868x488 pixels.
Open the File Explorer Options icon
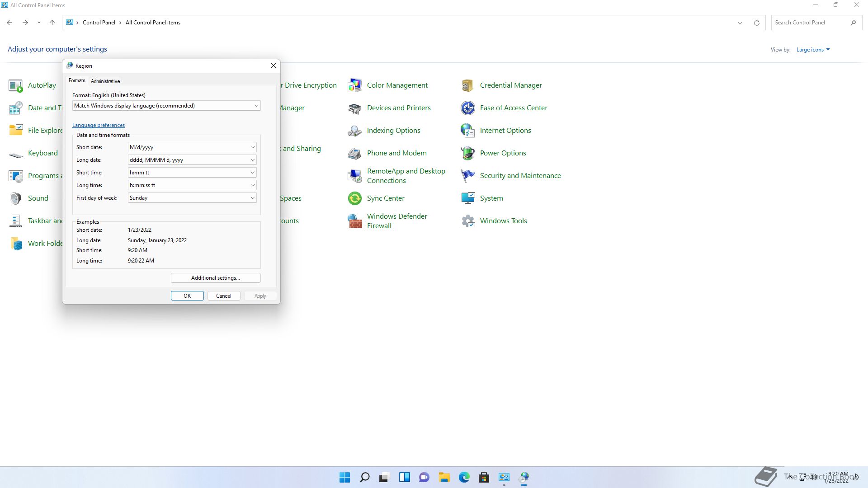tap(16, 131)
